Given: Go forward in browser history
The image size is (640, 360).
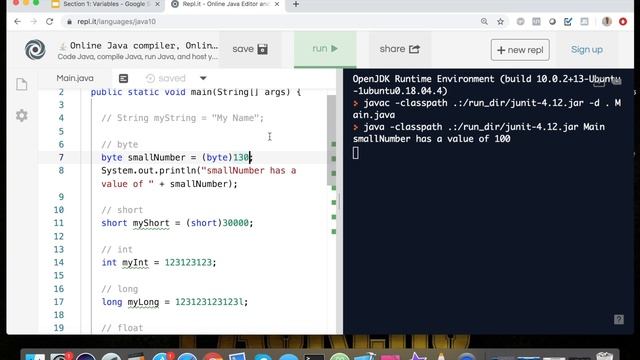Looking at the screenshot, I should [33, 22].
